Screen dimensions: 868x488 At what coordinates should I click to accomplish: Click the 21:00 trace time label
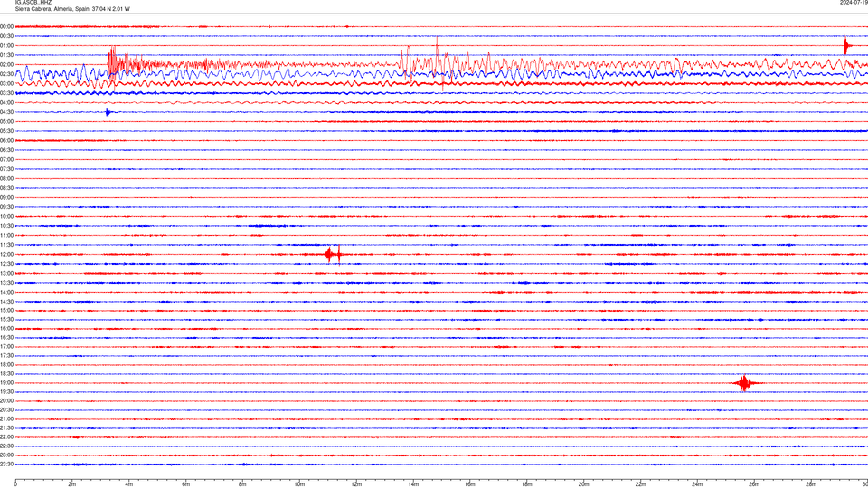[6, 418]
